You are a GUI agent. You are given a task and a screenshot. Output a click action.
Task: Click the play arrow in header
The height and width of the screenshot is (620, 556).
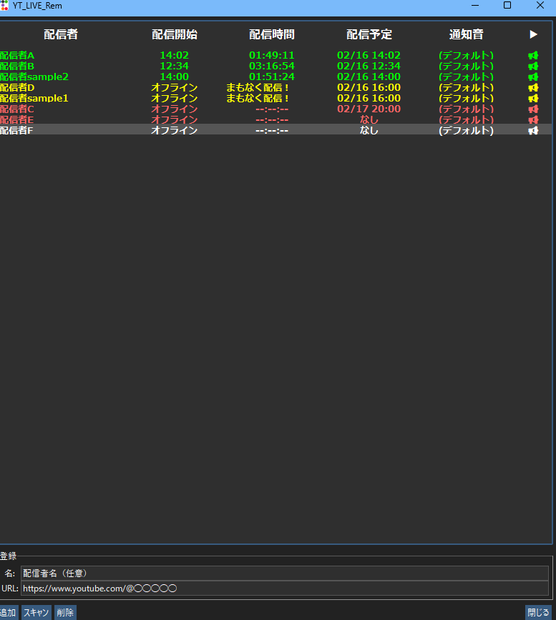[533, 35]
